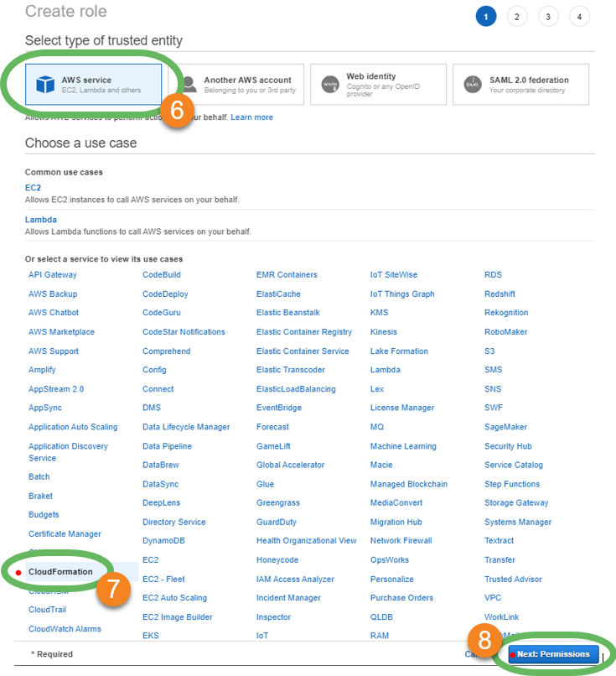616x676 pixels.
Task: Click the step 1 indicator circle
Action: coord(485,17)
